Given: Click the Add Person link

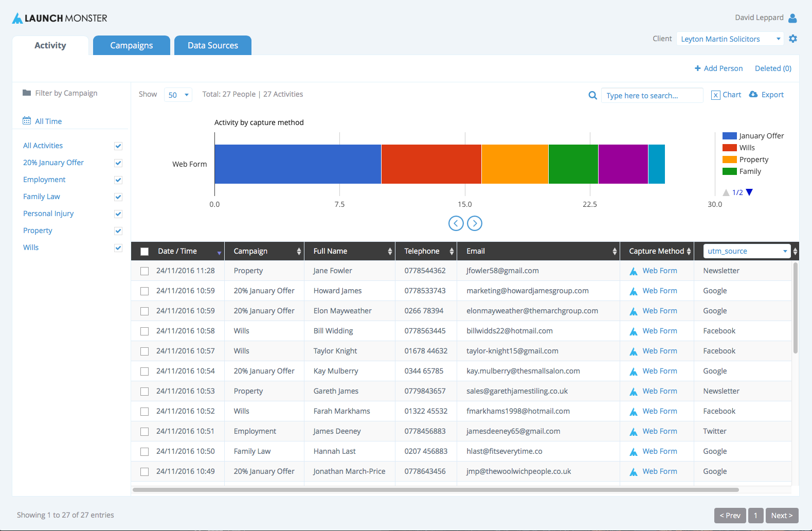Looking at the screenshot, I should click(718, 68).
